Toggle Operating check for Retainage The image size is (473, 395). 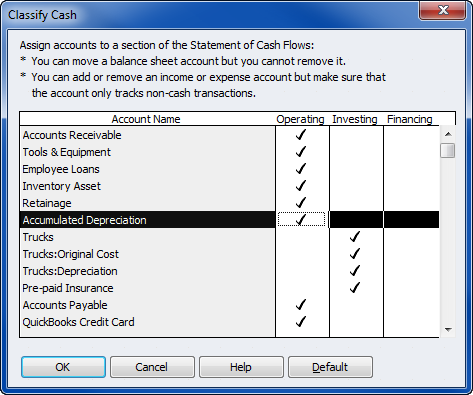pos(302,203)
